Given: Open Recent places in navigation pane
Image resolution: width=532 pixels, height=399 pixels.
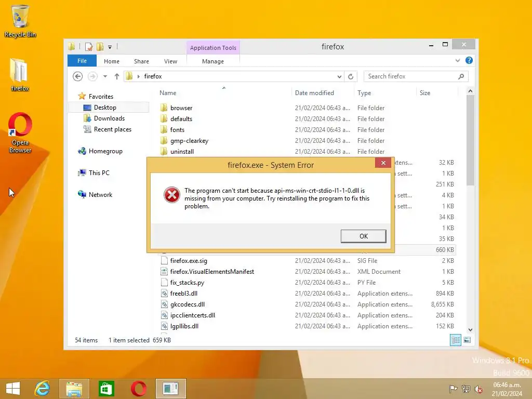Looking at the screenshot, I should pyautogui.click(x=112, y=129).
